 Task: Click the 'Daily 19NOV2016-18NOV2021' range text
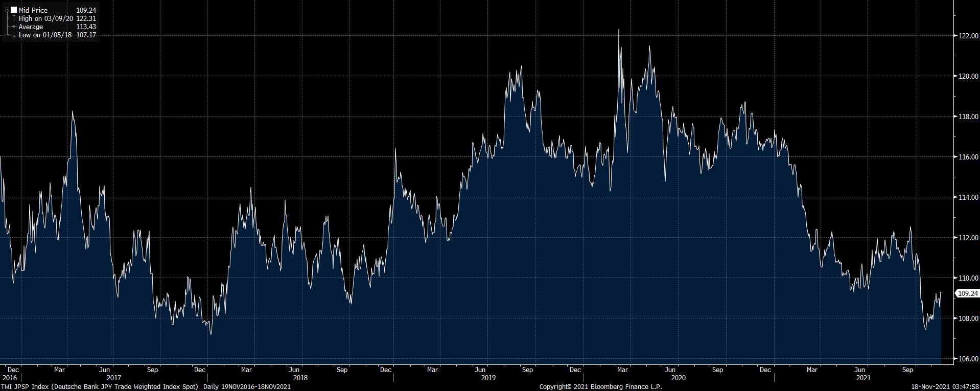(x=247, y=387)
